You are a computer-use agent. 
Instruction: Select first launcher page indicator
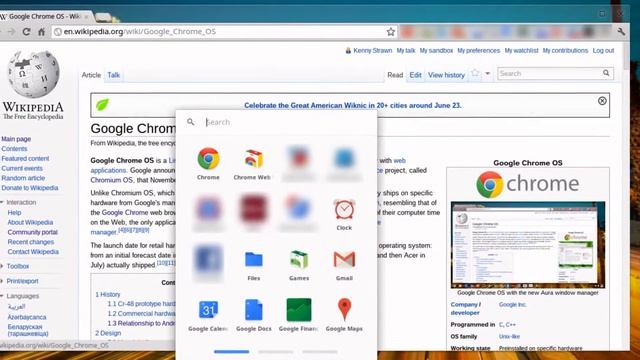coord(231,351)
